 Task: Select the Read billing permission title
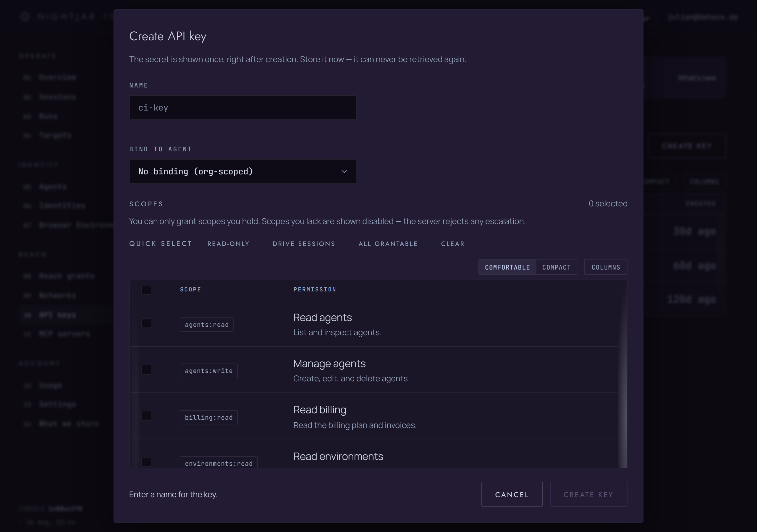coord(319,410)
